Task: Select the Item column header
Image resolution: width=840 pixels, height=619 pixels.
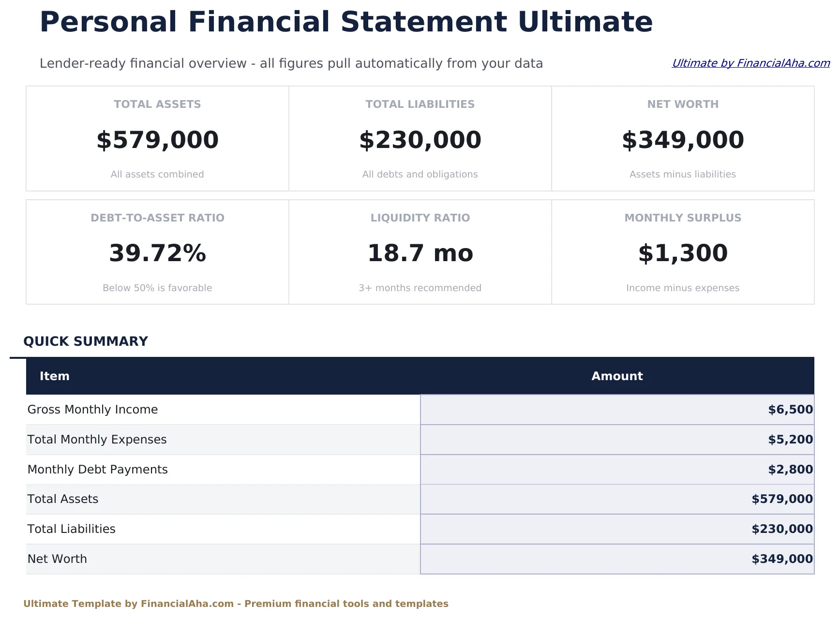Action: 55,376
